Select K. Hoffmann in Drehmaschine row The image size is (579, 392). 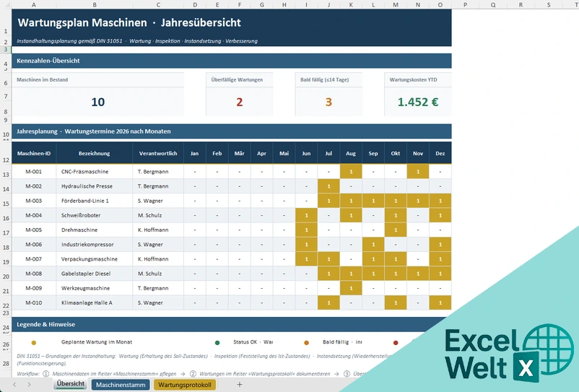tap(158, 230)
